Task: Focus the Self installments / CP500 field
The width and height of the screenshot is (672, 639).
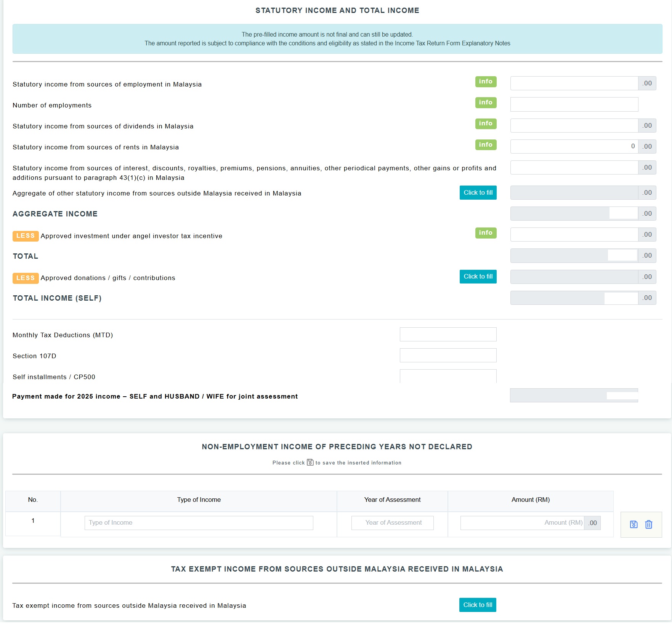Action: pos(448,376)
